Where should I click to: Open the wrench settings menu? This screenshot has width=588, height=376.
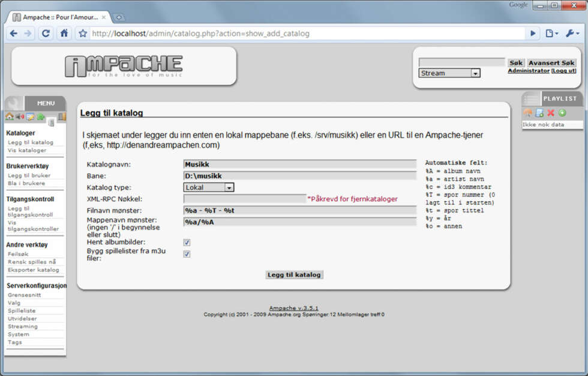572,34
